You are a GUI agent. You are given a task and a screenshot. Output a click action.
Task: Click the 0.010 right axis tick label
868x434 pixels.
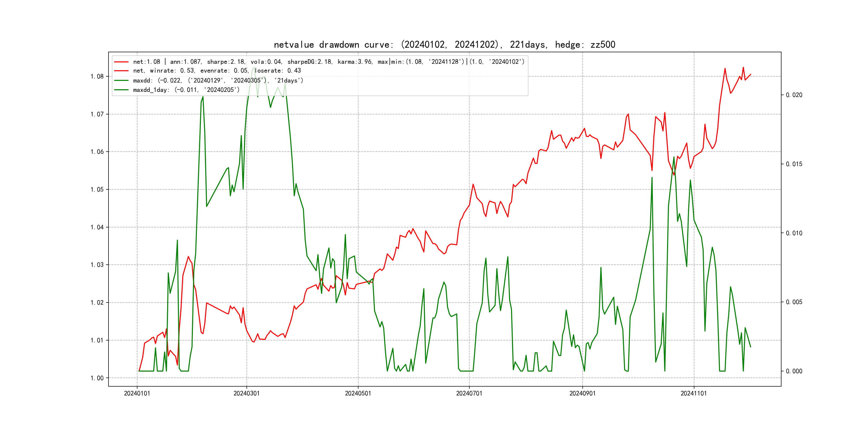[x=794, y=233]
